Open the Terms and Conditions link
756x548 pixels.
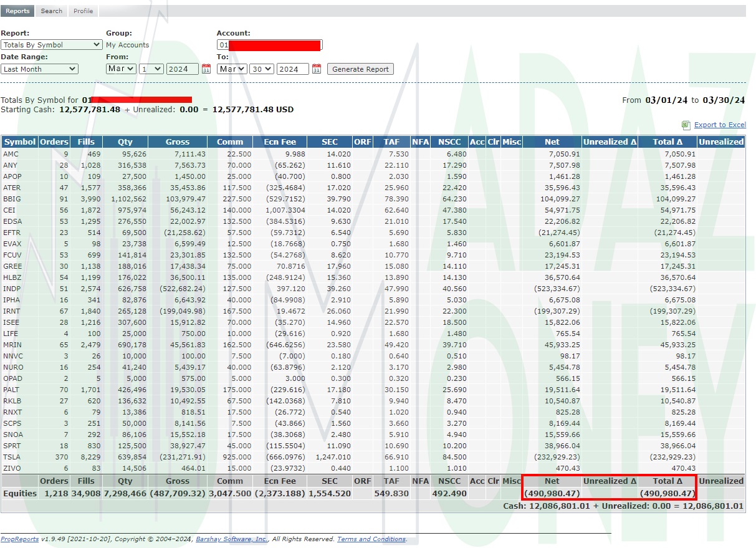[x=371, y=539]
